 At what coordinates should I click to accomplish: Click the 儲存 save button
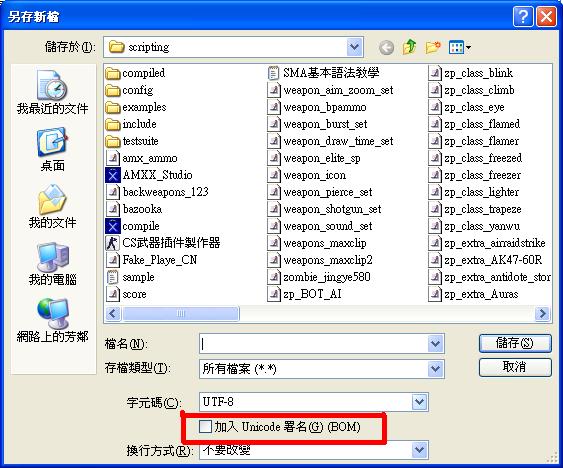click(x=515, y=343)
